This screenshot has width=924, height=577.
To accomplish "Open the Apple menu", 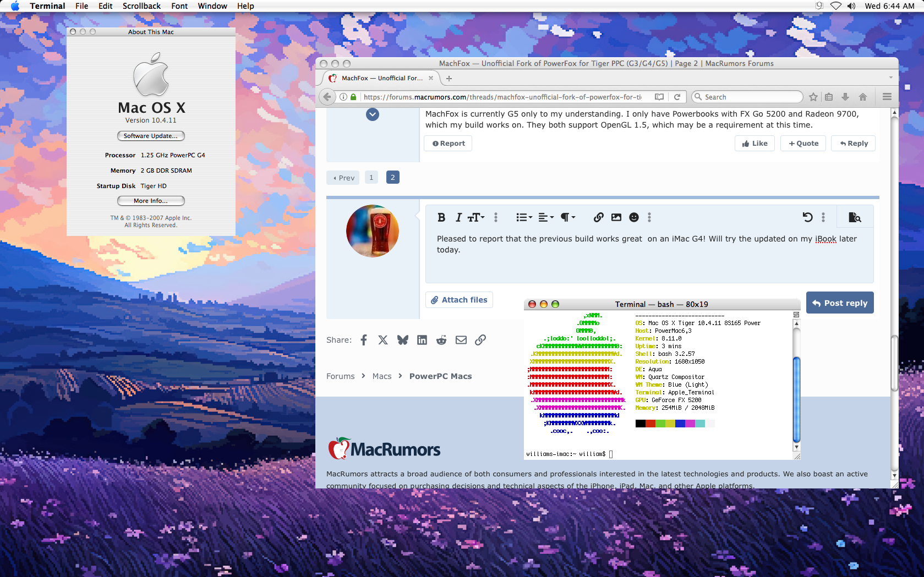I will click(15, 6).
